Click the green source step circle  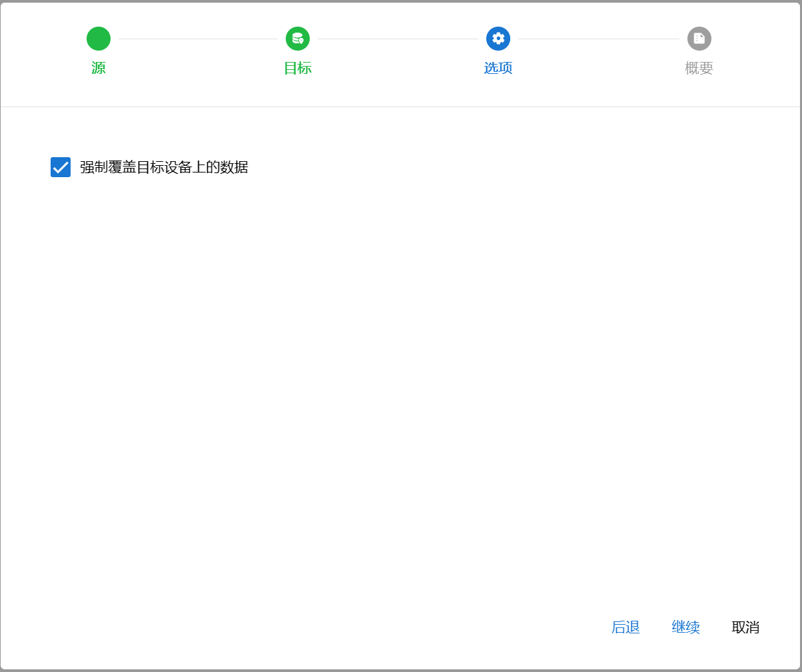point(99,39)
